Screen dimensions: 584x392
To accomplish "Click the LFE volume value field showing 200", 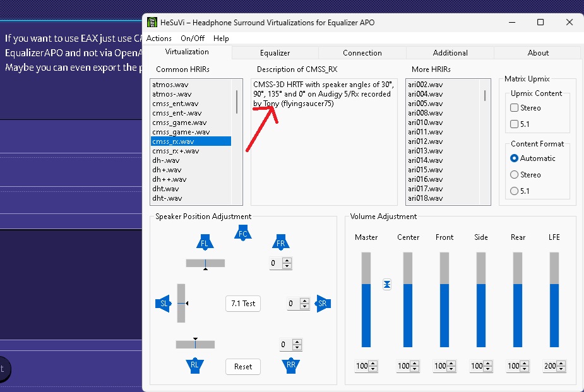I will coord(550,366).
